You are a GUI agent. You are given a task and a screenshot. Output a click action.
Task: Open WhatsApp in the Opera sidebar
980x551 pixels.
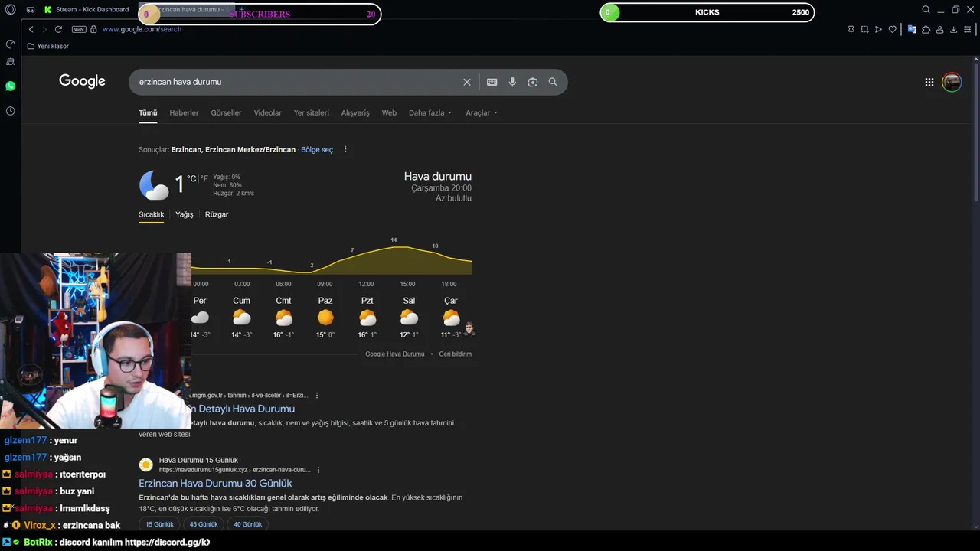click(10, 86)
